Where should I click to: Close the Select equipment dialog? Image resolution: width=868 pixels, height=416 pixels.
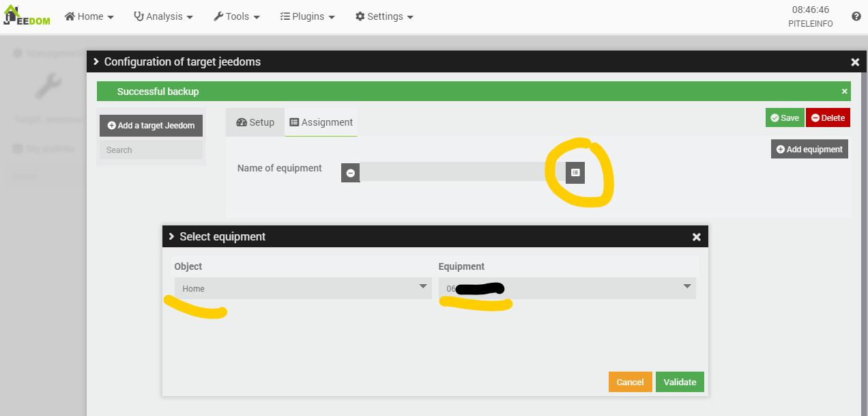coord(696,237)
